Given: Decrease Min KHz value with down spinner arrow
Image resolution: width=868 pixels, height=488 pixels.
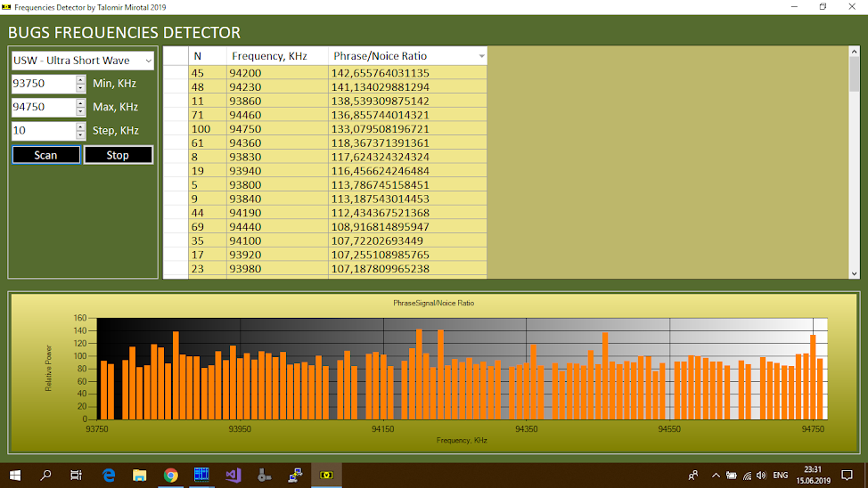Looking at the screenshot, I should [81, 88].
